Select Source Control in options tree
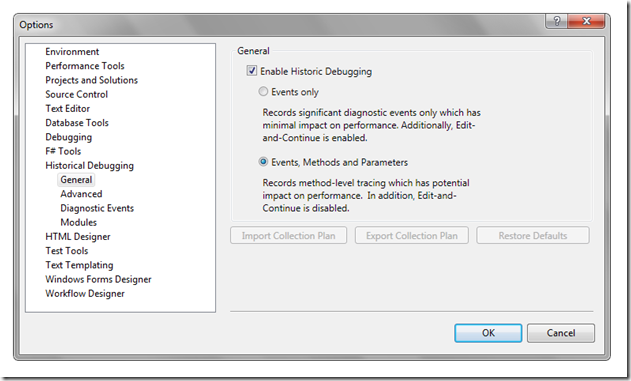 (x=76, y=94)
